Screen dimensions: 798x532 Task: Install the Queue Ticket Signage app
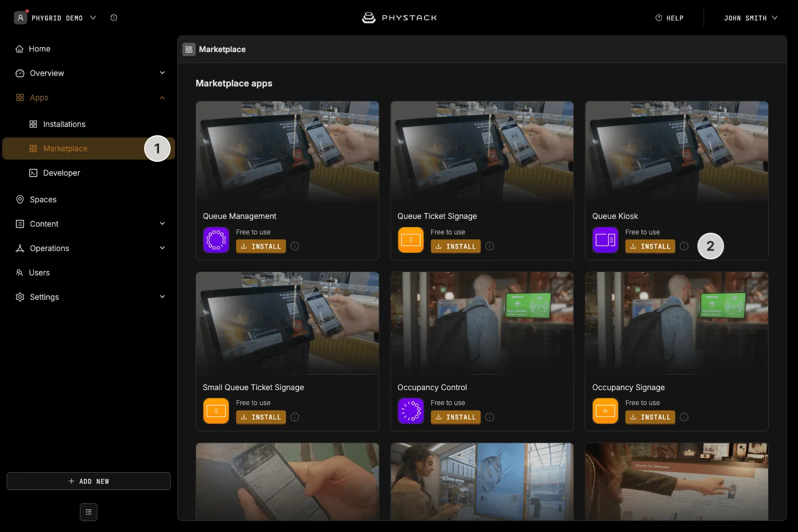coord(456,246)
